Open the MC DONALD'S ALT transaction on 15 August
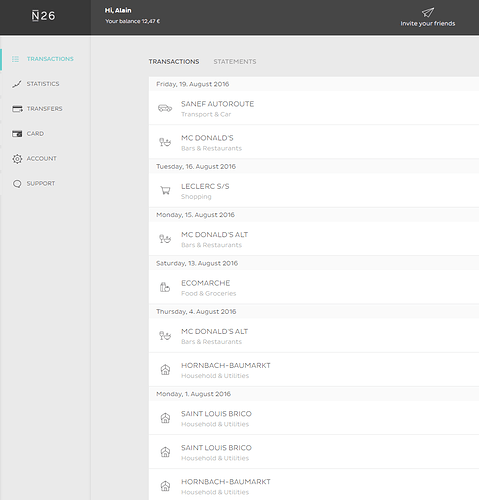The image size is (479, 500). [314, 239]
